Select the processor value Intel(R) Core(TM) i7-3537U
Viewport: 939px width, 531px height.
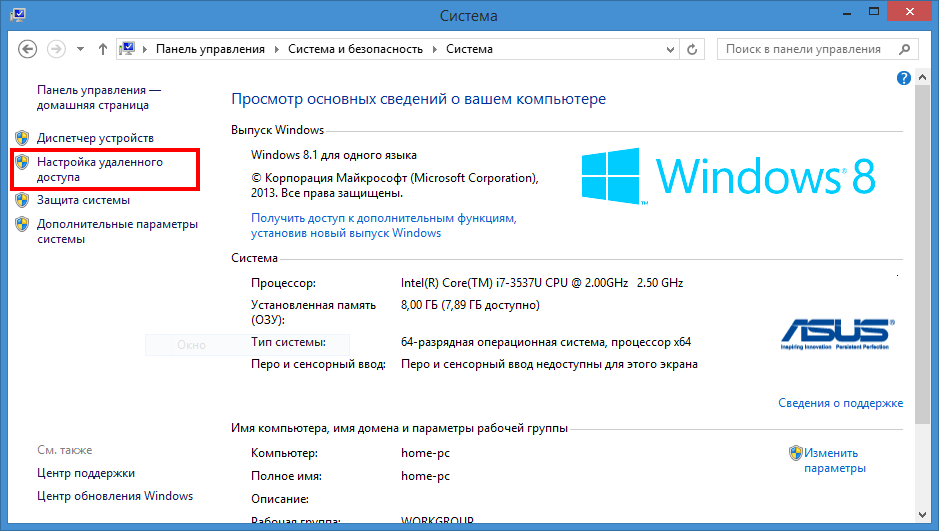[542, 283]
